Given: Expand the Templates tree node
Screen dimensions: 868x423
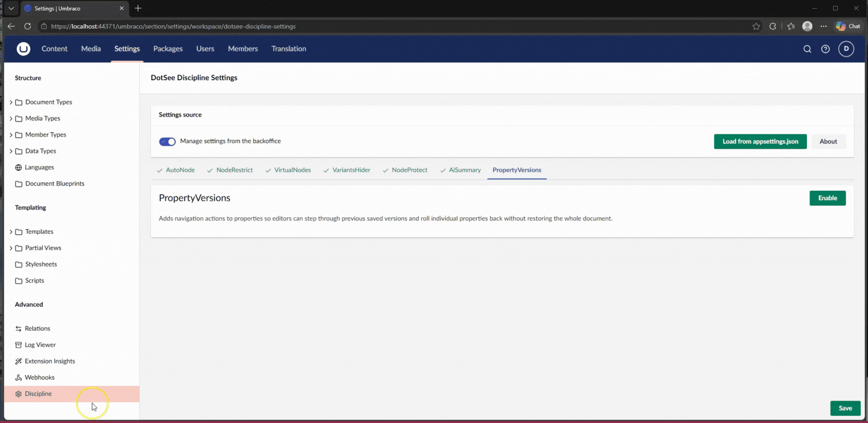Looking at the screenshot, I should [11, 232].
